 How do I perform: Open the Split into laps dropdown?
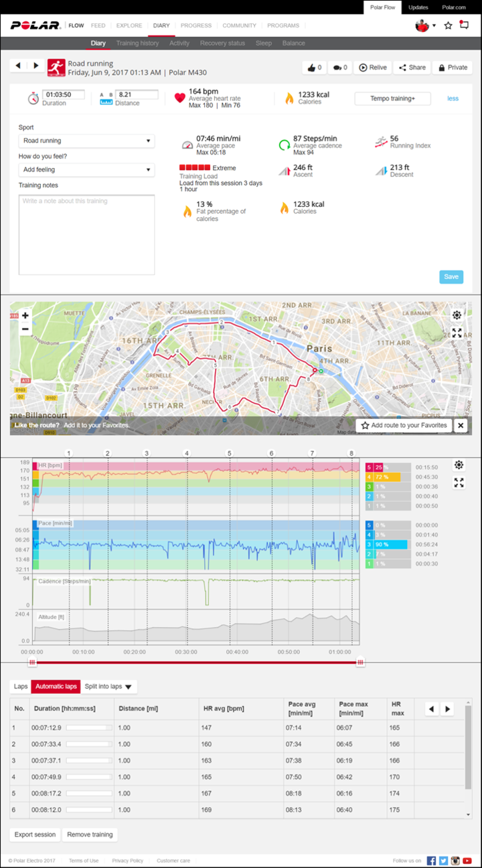click(108, 687)
